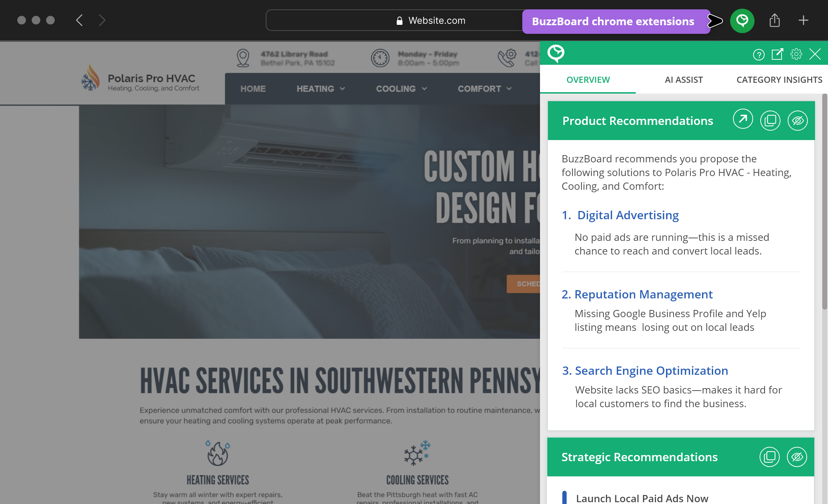Open the Digital Advertising recommendation link
This screenshot has height=504, width=828.
pyautogui.click(x=627, y=215)
